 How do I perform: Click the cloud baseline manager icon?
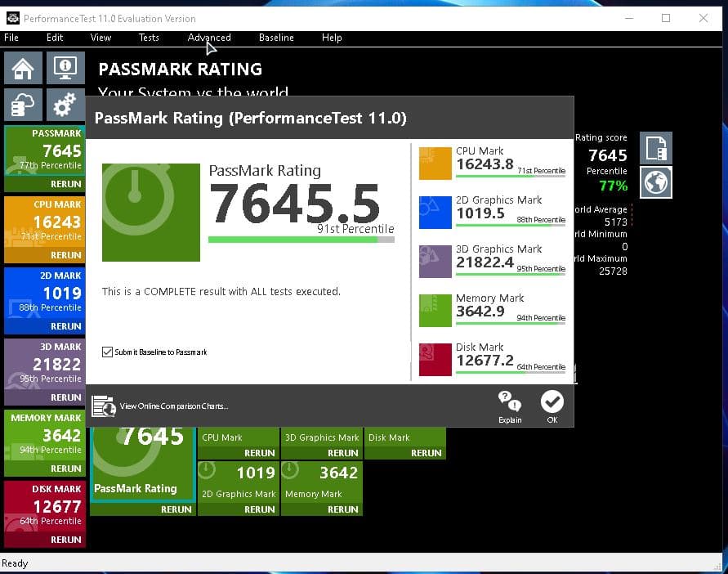23,105
